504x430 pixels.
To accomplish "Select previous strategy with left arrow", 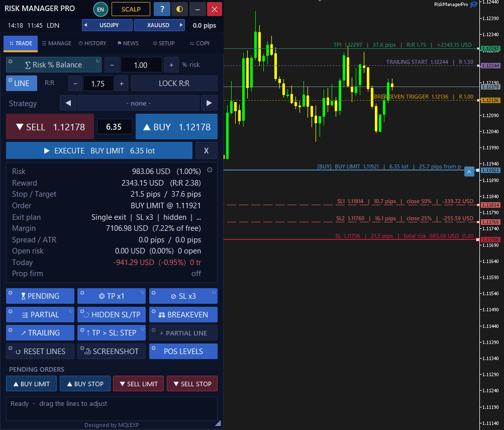I will coord(68,103).
